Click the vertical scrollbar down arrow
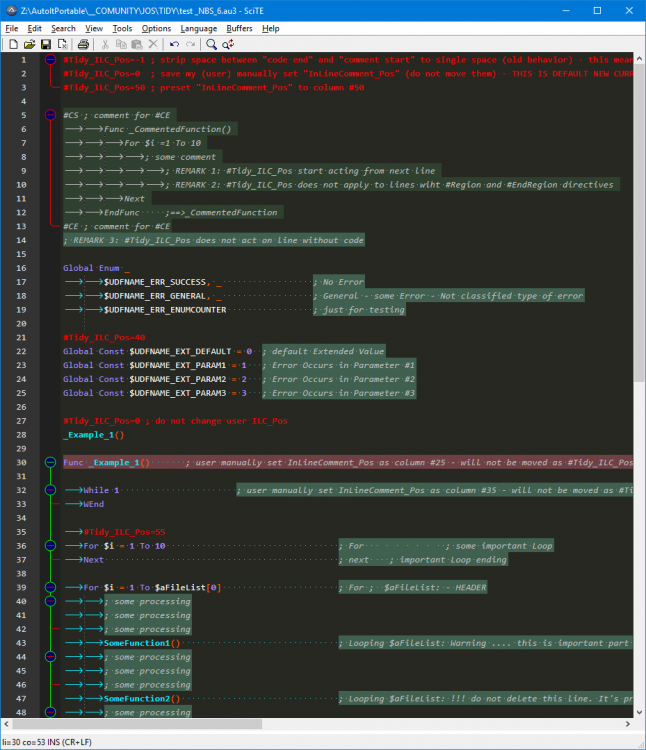The image size is (646, 750). 640,712
